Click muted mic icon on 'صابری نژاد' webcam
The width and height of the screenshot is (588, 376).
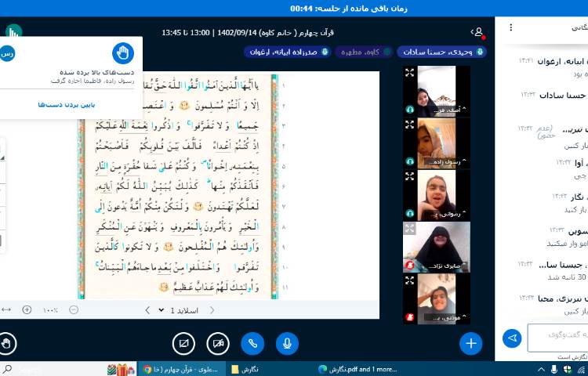tap(409, 266)
